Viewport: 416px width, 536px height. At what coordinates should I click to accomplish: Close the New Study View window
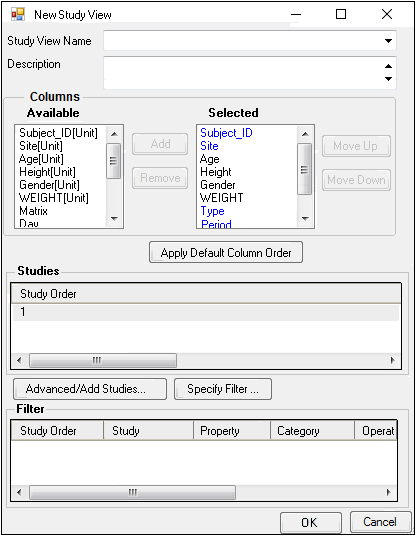(x=387, y=14)
